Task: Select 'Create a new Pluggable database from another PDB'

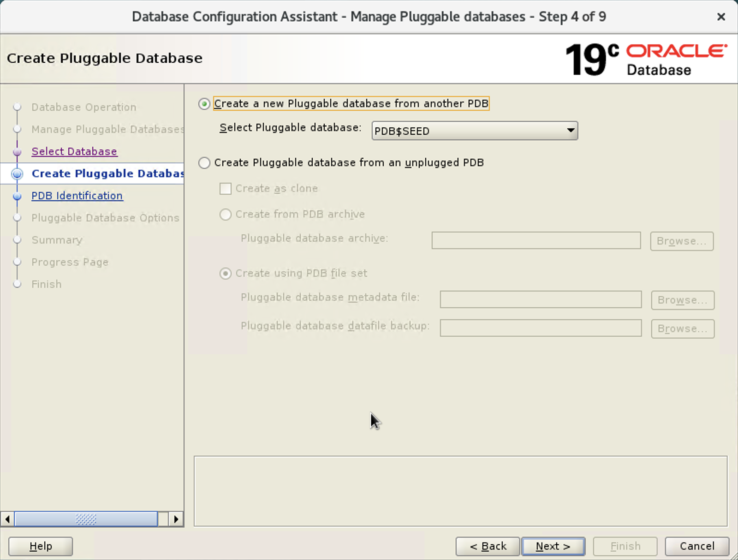Action: tap(204, 104)
